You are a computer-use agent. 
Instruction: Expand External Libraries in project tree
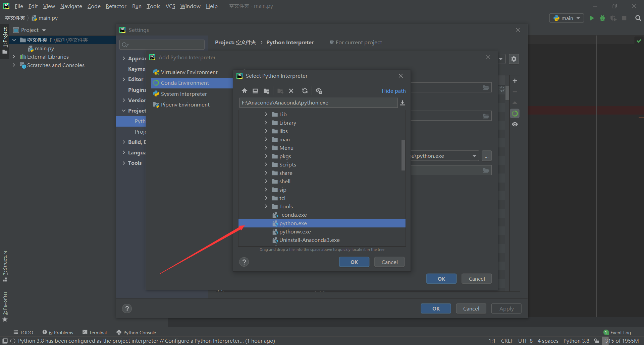point(14,57)
